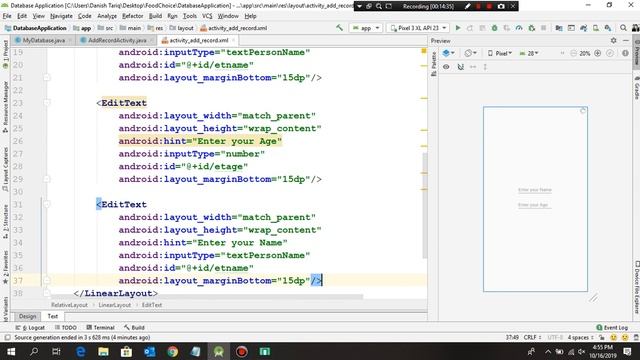Click the autoconnect magnet icon in preview
Image resolution: width=640 pixels, height=360 pixels.
(x=460, y=67)
